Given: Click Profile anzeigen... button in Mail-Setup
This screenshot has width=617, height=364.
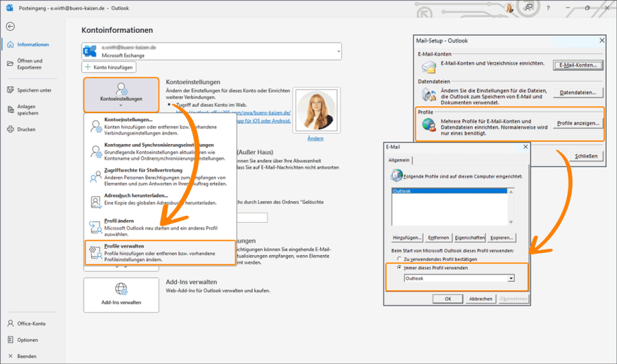Looking at the screenshot, I should pyautogui.click(x=578, y=123).
